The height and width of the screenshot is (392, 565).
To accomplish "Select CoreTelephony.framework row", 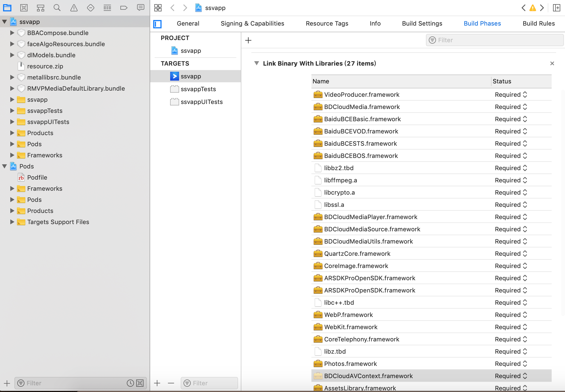I will (x=432, y=339).
